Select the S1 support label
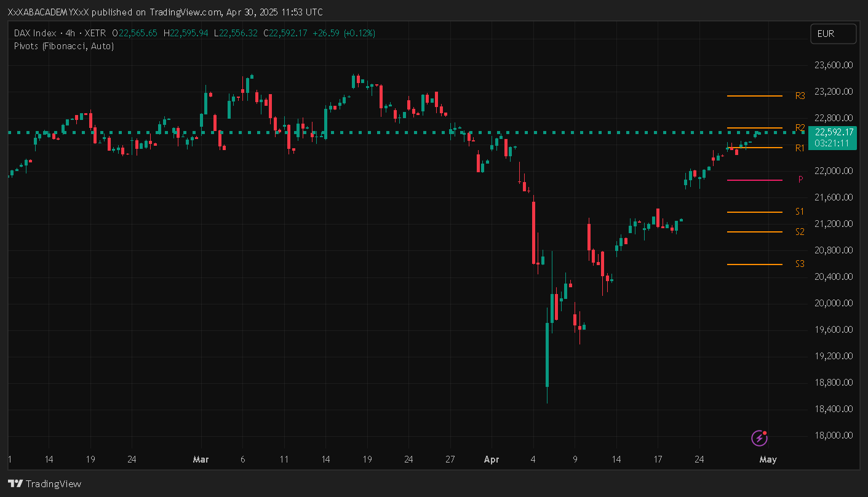 coord(800,212)
